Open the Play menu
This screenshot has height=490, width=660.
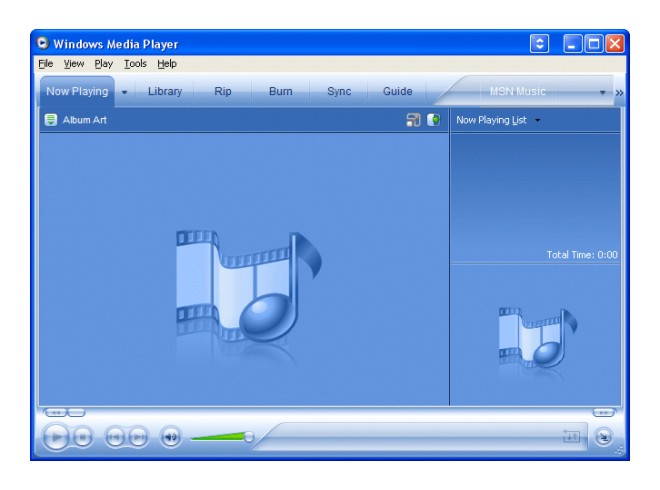pyautogui.click(x=104, y=64)
